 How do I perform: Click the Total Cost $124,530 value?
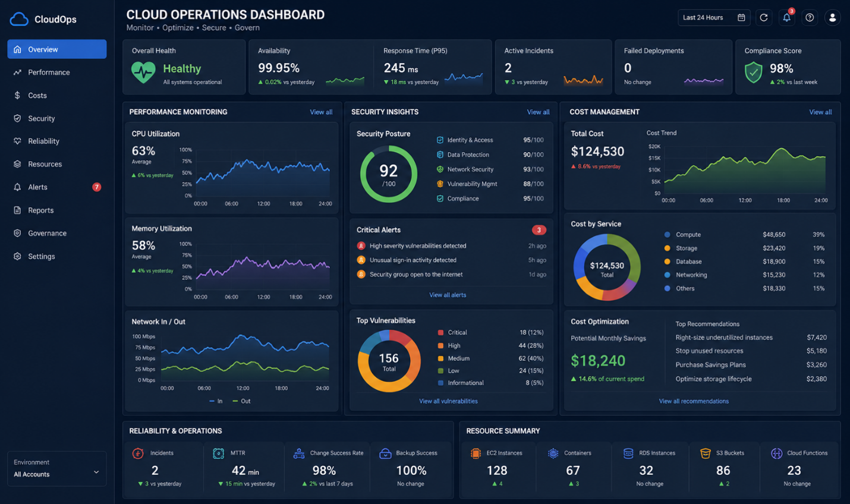(x=597, y=152)
